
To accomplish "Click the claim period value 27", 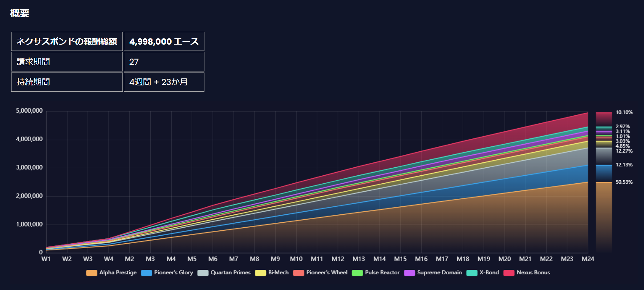I will pyautogui.click(x=164, y=62).
